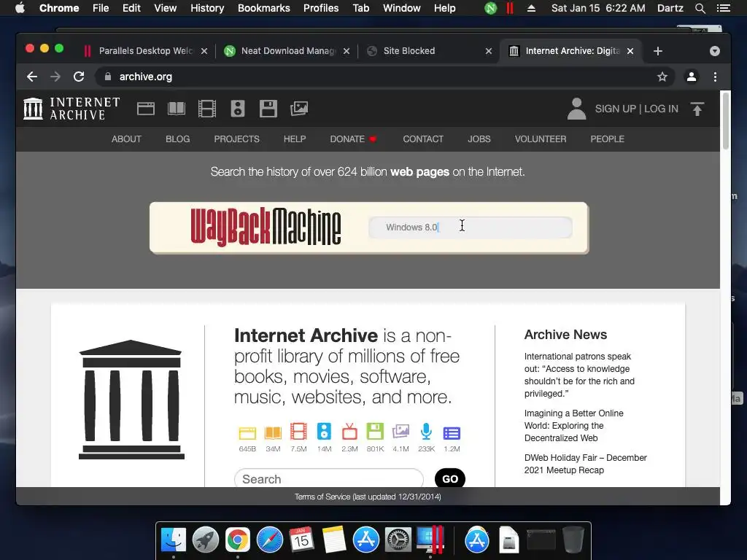Open the History menu in menu bar
747x560 pixels.
[x=207, y=8]
